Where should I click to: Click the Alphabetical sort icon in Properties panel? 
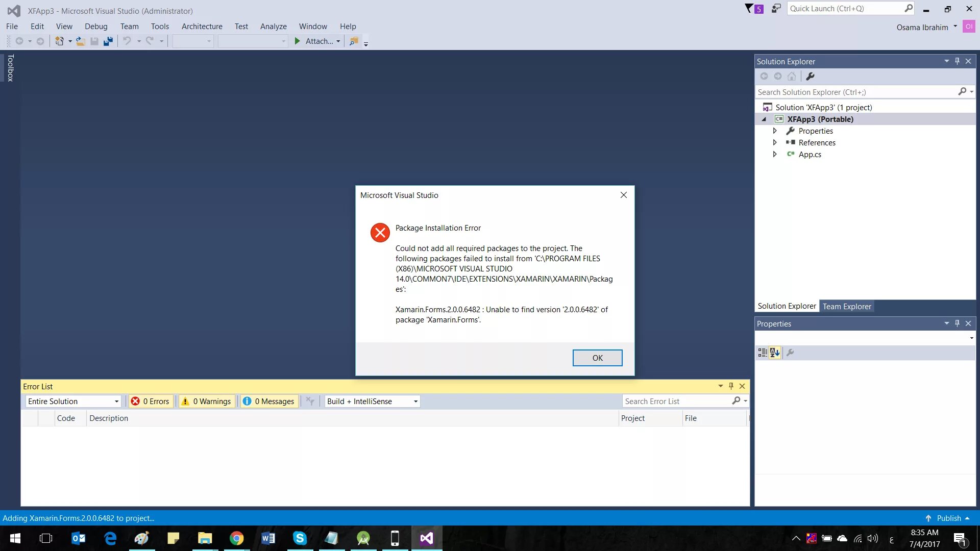[x=775, y=353]
